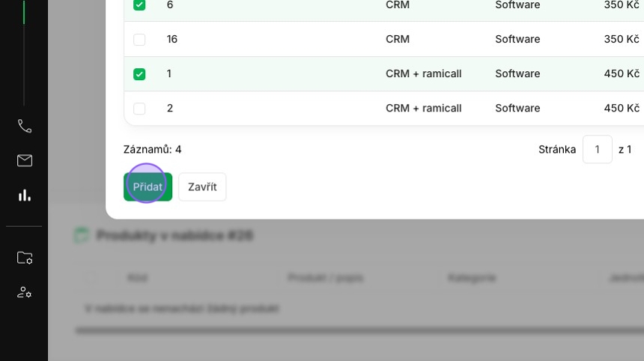Viewport: 644px width, 361px height.
Task: Uncheck the checkbox for product code 6
Action: click(139, 5)
